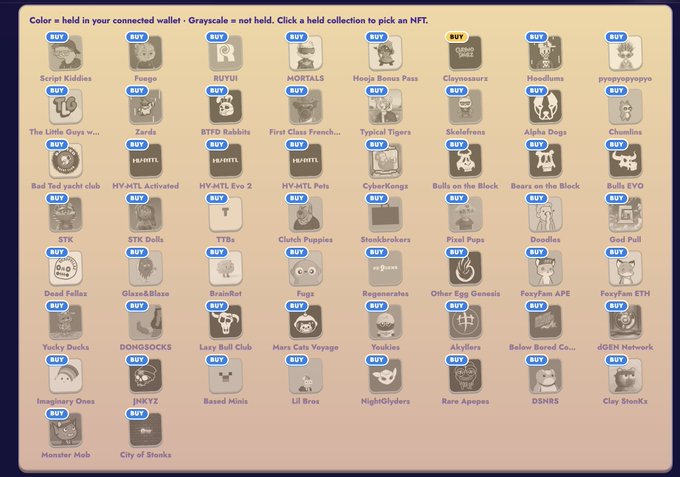Click BUY badge above Bulls EVO
The width and height of the screenshot is (680, 477).
pyautogui.click(x=616, y=144)
